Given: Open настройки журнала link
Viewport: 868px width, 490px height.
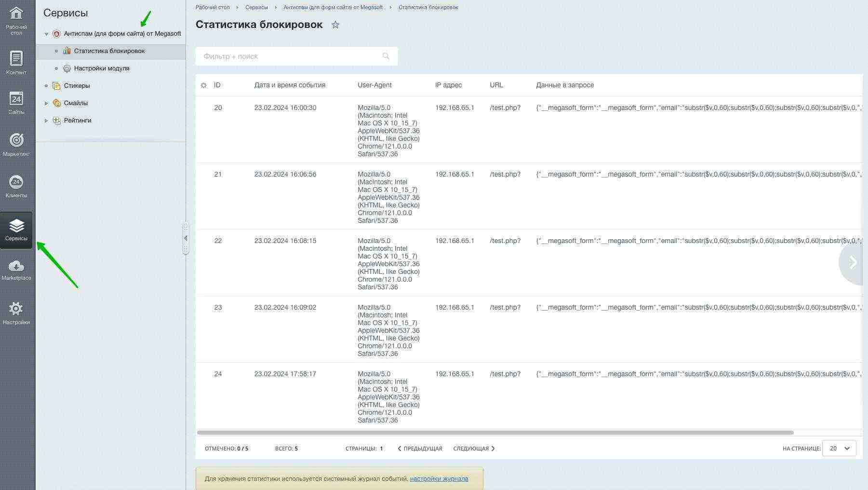Looking at the screenshot, I should (x=439, y=479).
